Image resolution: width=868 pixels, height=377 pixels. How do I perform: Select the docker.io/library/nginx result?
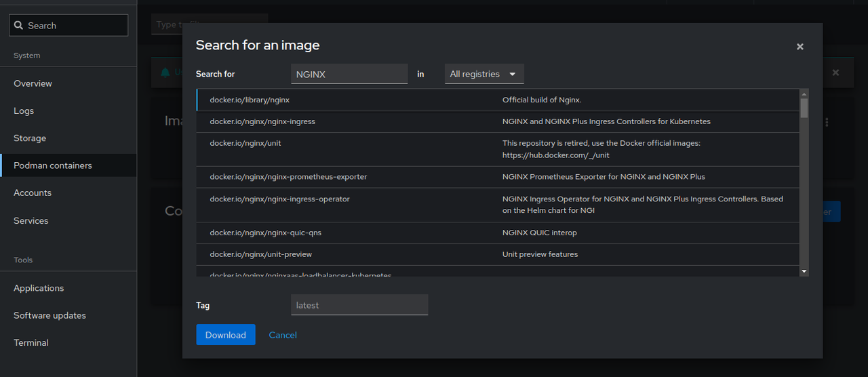(498, 100)
